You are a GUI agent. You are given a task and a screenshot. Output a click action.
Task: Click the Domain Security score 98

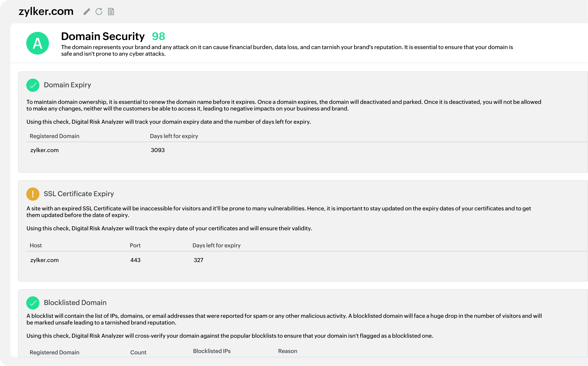coord(158,36)
